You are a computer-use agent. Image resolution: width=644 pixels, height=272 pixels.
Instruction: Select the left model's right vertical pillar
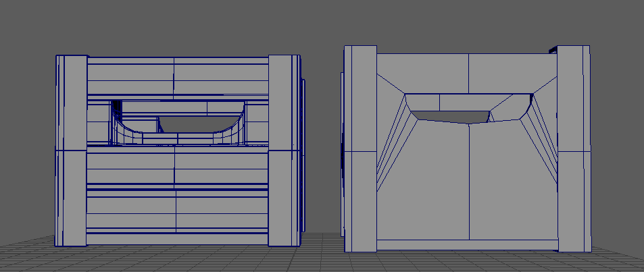(x=284, y=150)
